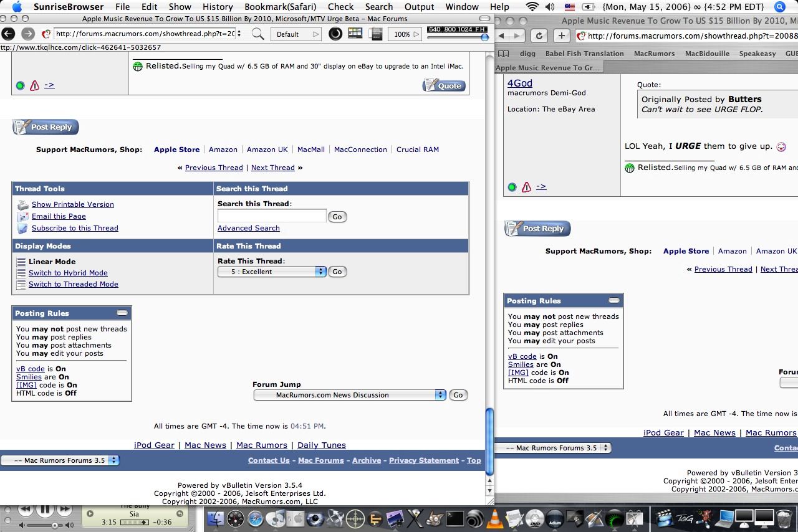Viewport: 798px width, 532px height.
Task: Click the Safari window reload button
Action: pos(539,36)
